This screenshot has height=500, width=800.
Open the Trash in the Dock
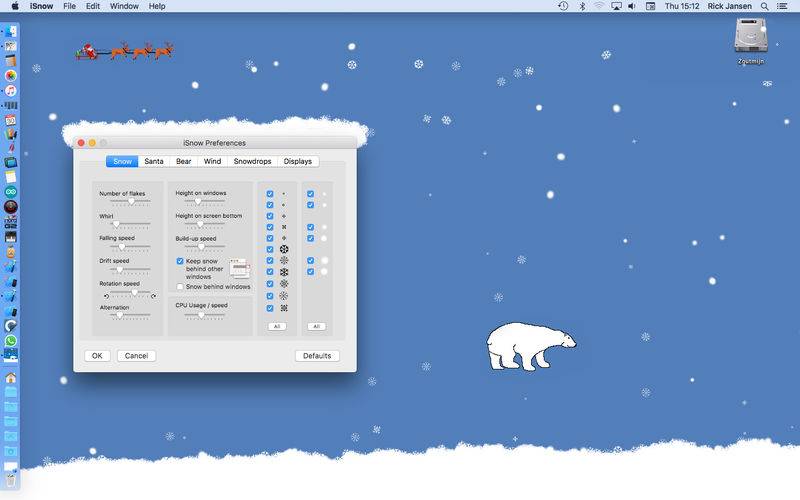coord(11,480)
